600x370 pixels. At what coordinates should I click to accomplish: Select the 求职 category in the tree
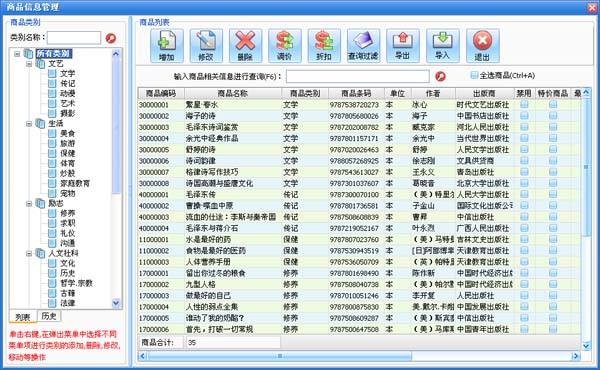pos(67,223)
